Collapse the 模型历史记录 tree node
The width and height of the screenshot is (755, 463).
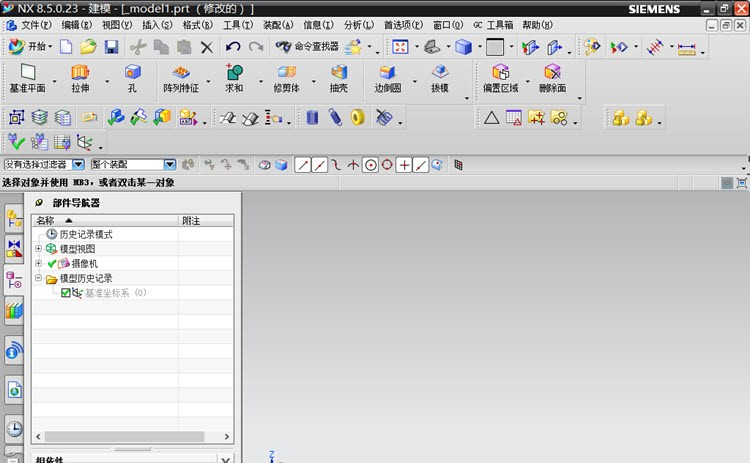39,278
